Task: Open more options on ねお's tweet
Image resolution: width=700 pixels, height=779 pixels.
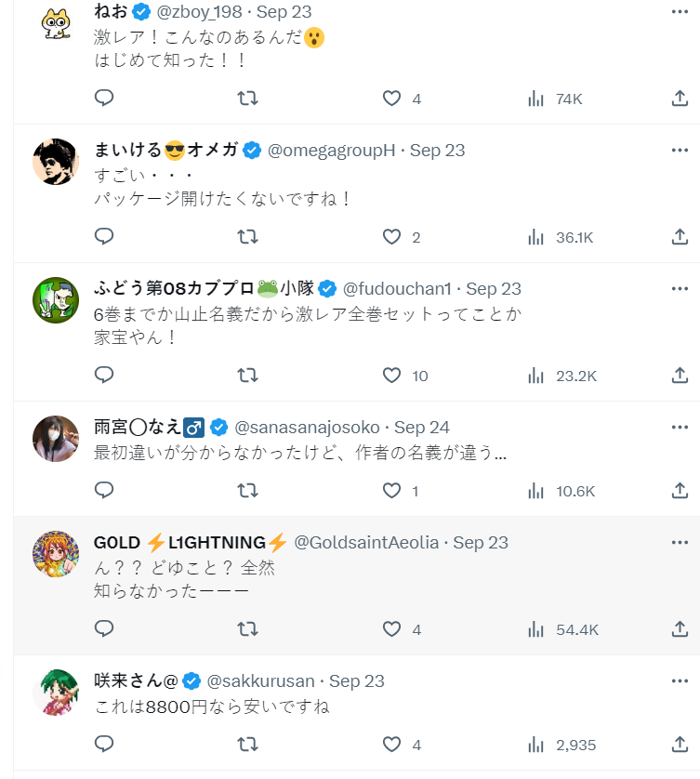Action: (x=680, y=11)
